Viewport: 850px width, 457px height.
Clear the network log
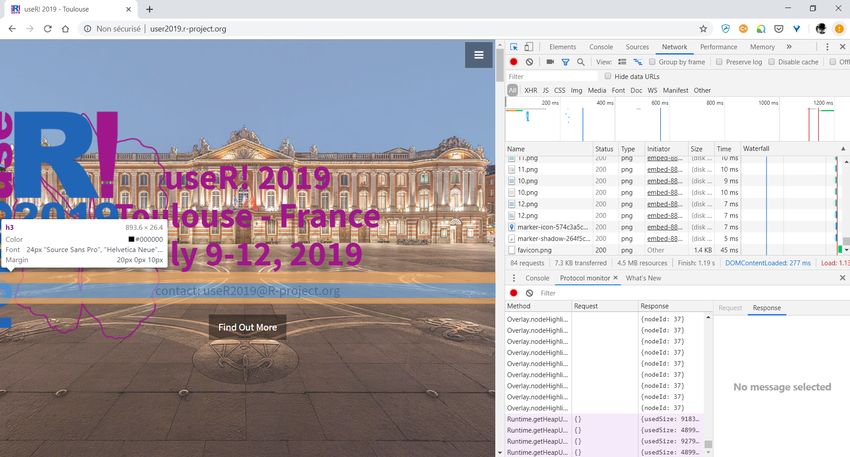point(529,62)
